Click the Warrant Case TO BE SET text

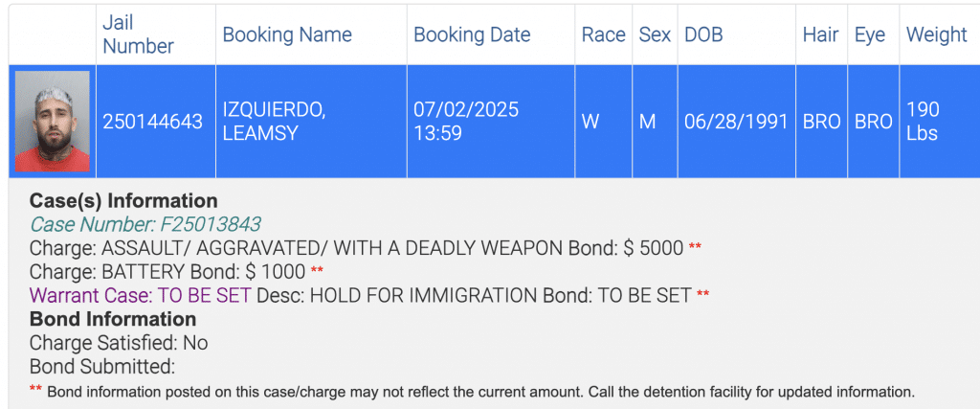coord(140,296)
